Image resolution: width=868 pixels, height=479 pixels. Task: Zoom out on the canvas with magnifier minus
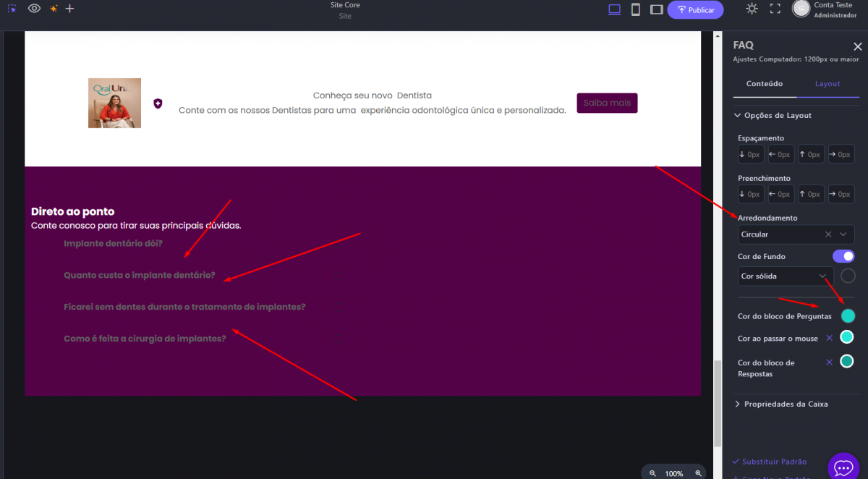(x=652, y=473)
